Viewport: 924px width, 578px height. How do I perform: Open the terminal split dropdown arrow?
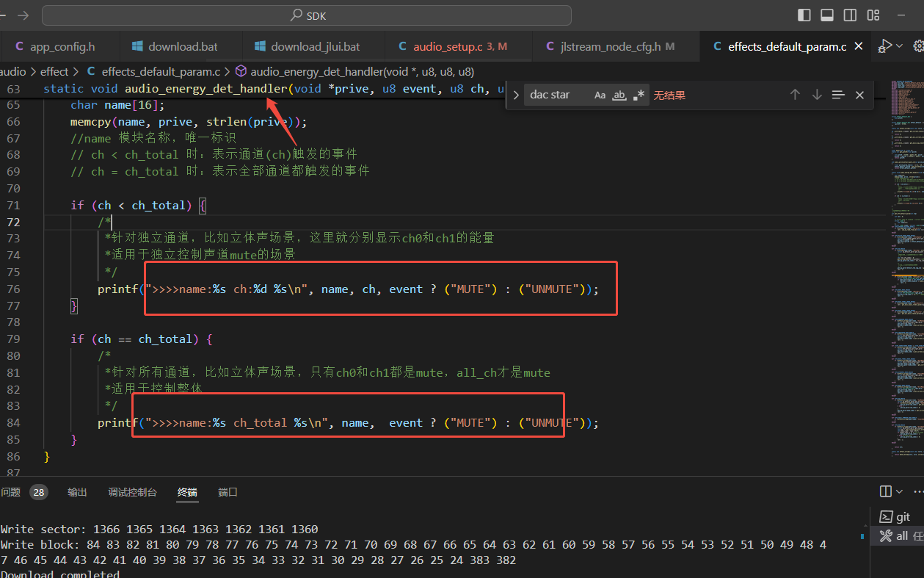click(900, 491)
